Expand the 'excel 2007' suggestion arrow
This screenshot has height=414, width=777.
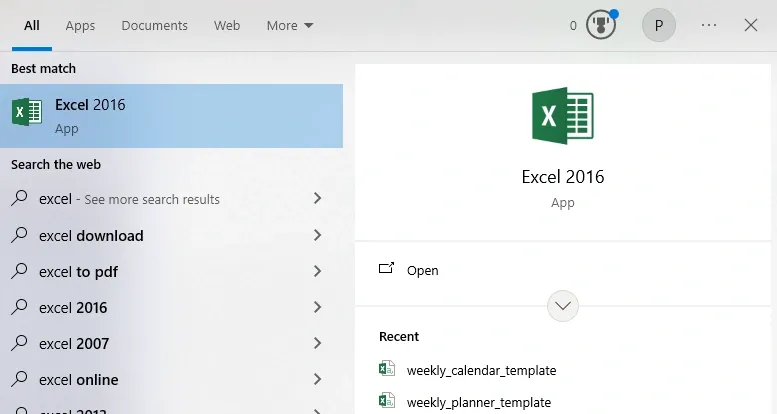[317, 343]
